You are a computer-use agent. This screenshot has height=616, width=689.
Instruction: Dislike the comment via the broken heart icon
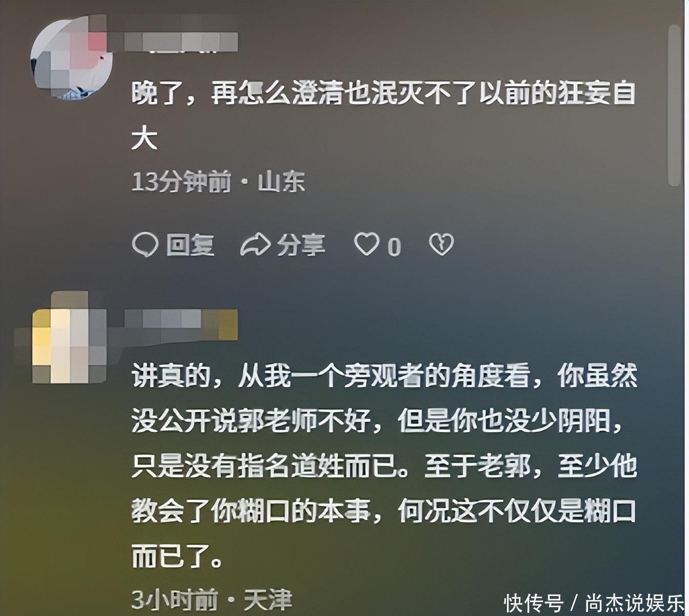441,244
